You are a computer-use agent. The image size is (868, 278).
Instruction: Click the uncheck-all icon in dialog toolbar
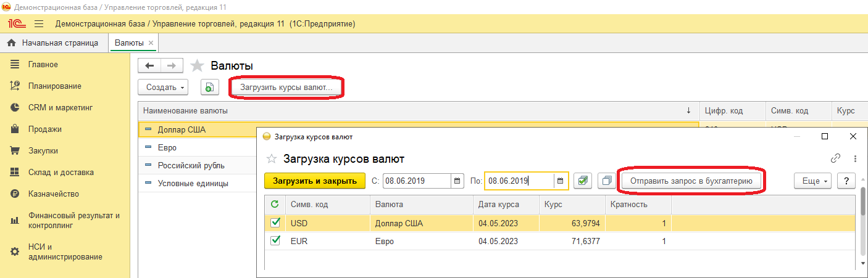(x=607, y=181)
